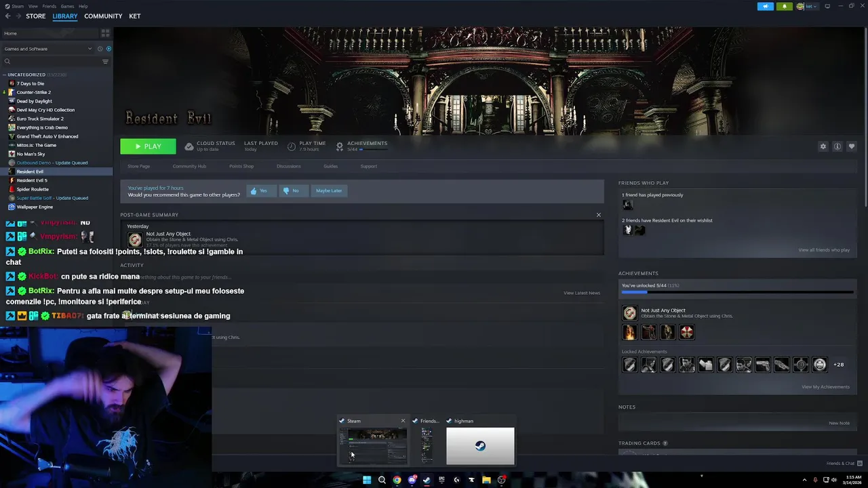Viewport: 868px width, 488px height.
Task: Open the Guides link
Action: [330, 166]
